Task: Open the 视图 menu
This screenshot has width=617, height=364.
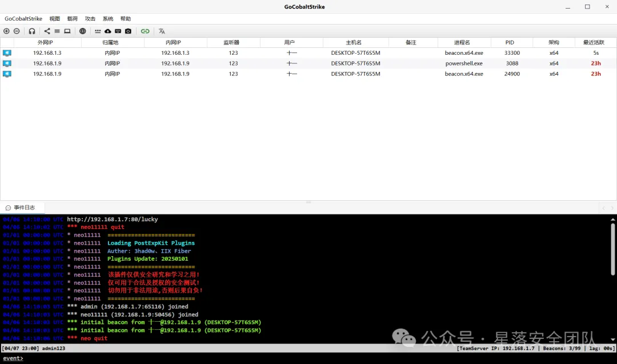Action: click(55, 18)
